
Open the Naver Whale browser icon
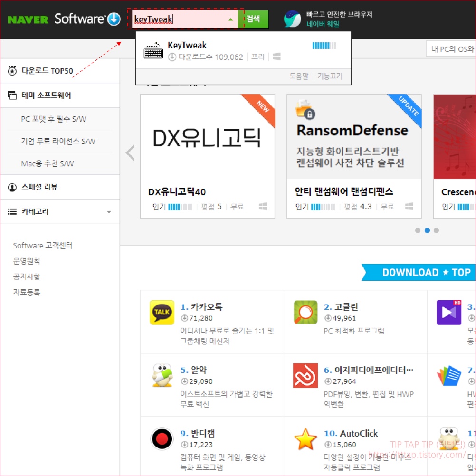[x=292, y=19]
